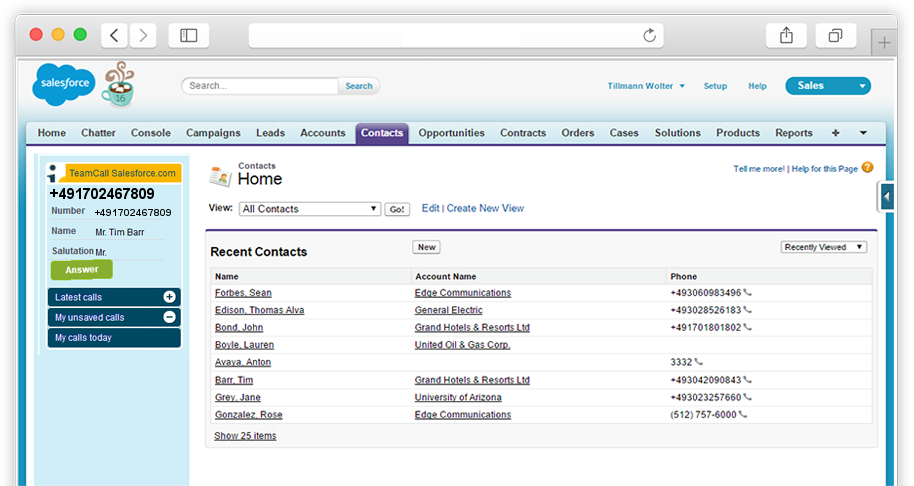The width and height of the screenshot is (914, 486).
Task: Go forward with the browser forward arrow
Action: pos(143,36)
